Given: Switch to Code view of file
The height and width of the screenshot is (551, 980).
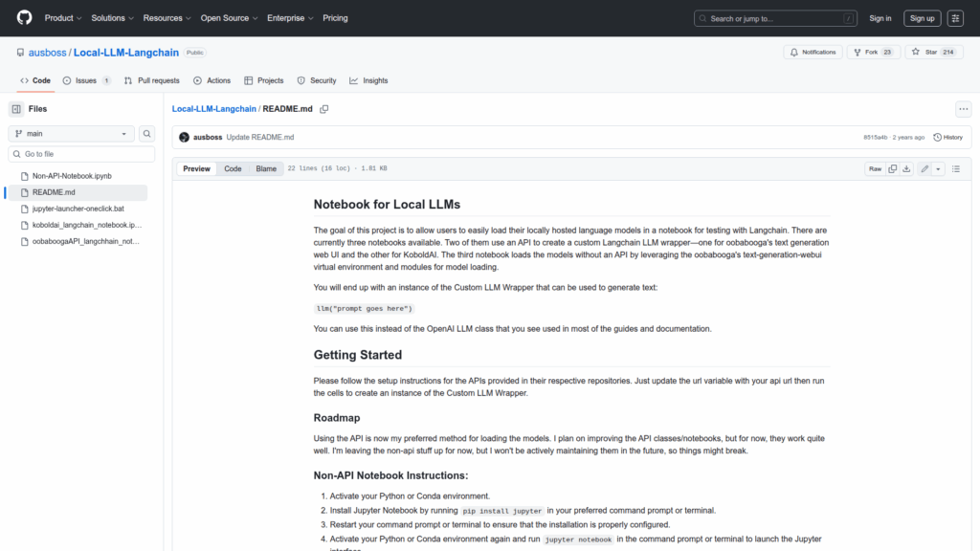Looking at the screenshot, I should (x=233, y=168).
